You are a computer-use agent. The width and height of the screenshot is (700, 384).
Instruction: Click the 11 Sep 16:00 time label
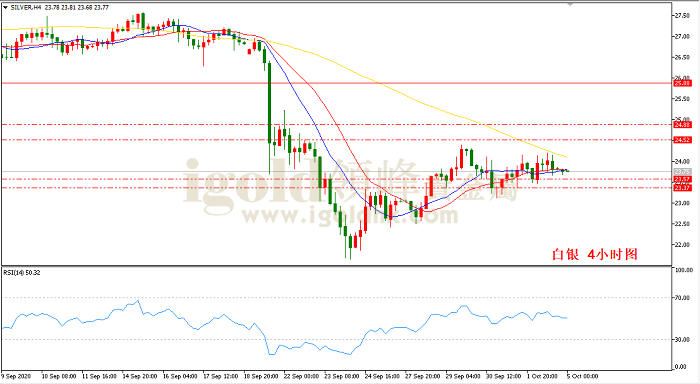(99, 376)
